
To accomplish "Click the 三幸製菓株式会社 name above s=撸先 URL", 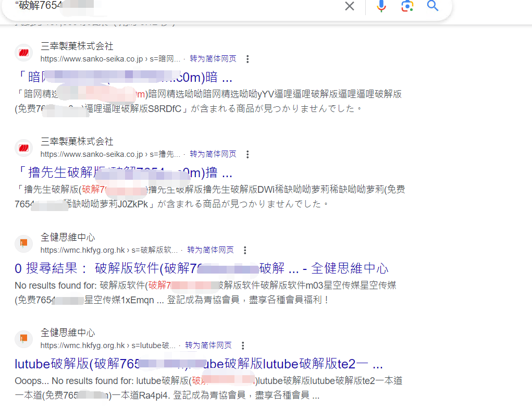I will 77,142.
